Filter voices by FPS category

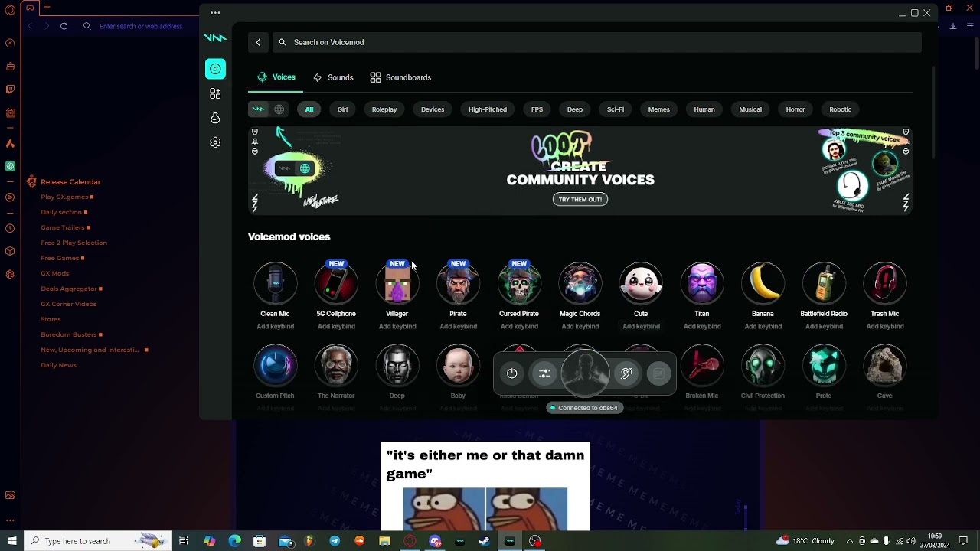537,109
